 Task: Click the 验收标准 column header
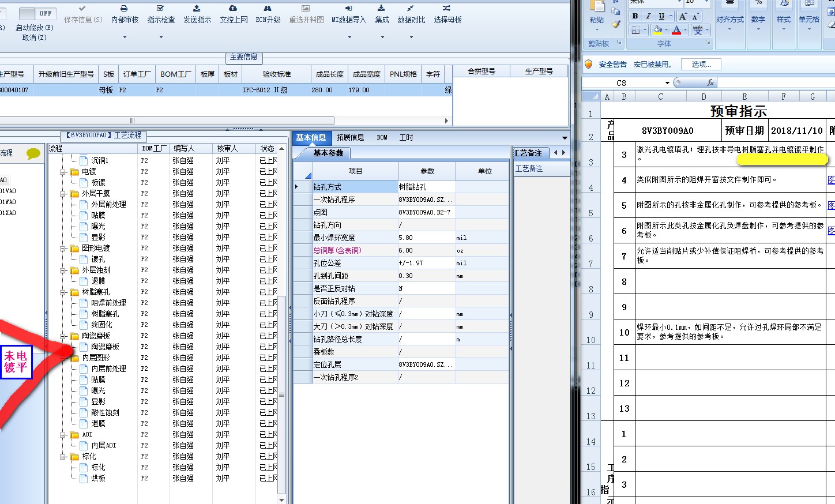[276, 74]
